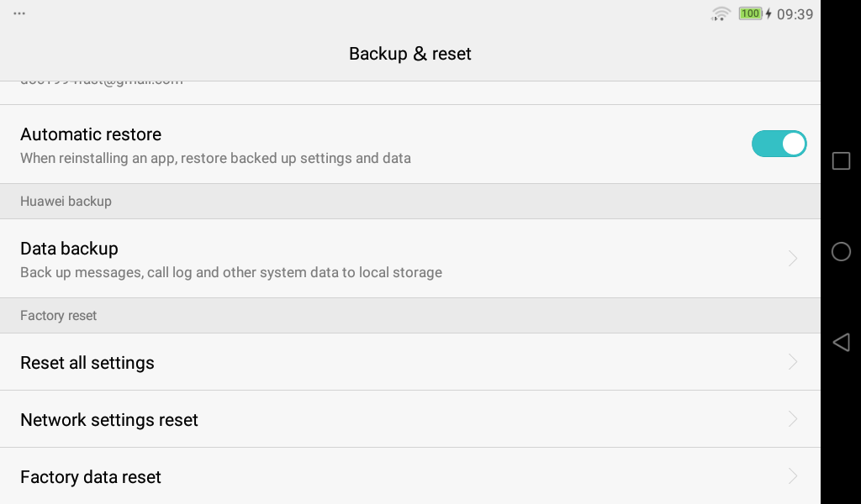Open Reset all settings
This screenshot has height=504, width=861.
click(87, 363)
